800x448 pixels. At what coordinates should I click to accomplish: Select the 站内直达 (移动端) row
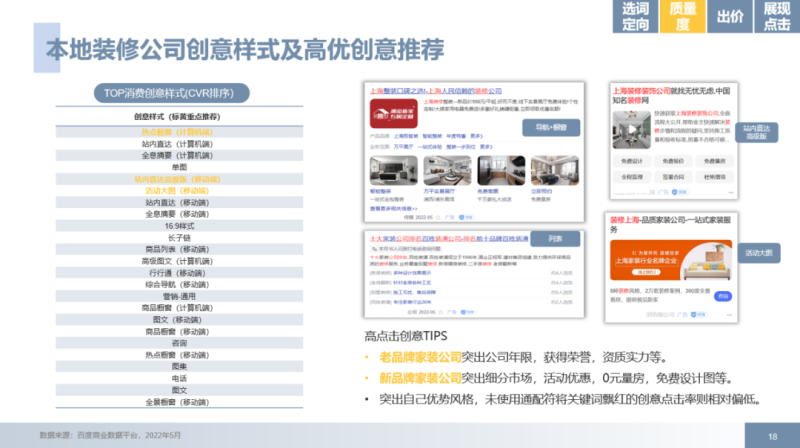179,203
